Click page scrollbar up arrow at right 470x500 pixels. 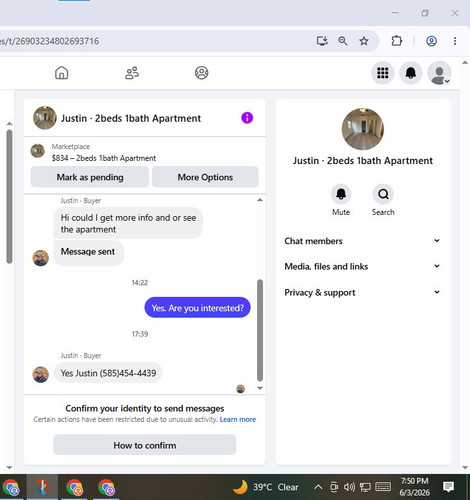click(x=465, y=62)
